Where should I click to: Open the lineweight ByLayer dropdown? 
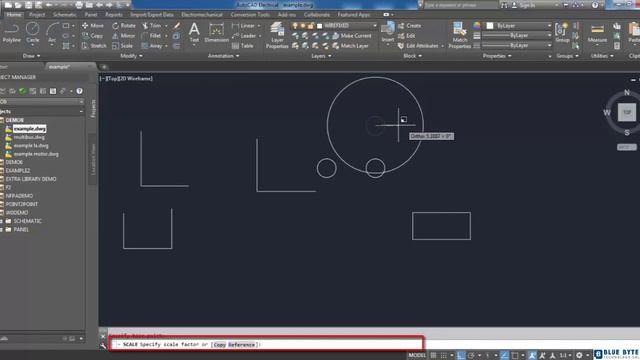pyautogui.click(x=517, y=36)
